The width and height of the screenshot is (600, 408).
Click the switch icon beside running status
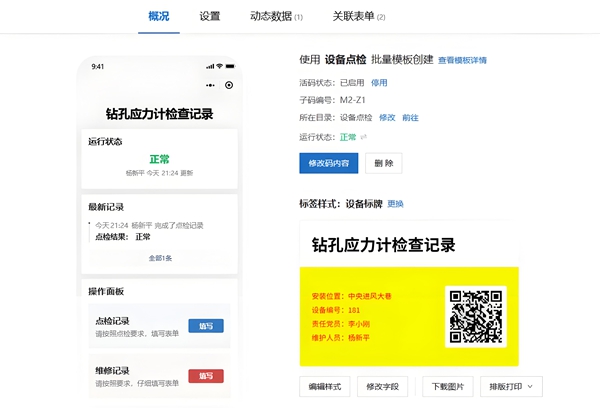click(x=364, y=137)
